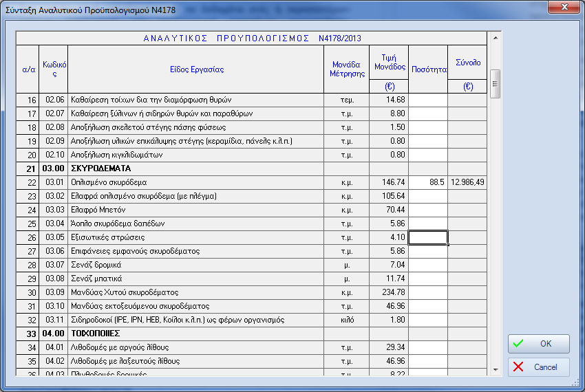Click the quantity cell for Ελαφρό Μπετόν

[x=428, y=210]
